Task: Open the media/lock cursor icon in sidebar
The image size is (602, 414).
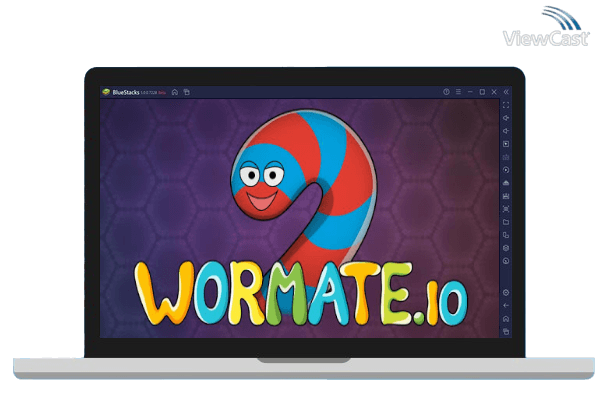Action: tap(506, 144)
